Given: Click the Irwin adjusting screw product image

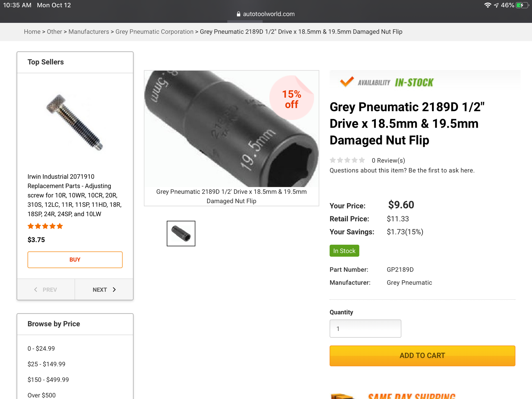Looking at the screenshot, I should click(75, 122).
